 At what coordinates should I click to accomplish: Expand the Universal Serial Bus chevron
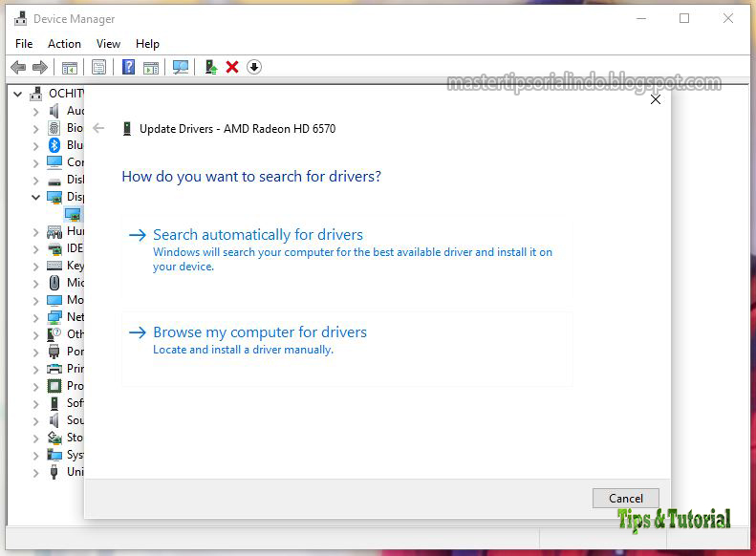coord(35,473)
